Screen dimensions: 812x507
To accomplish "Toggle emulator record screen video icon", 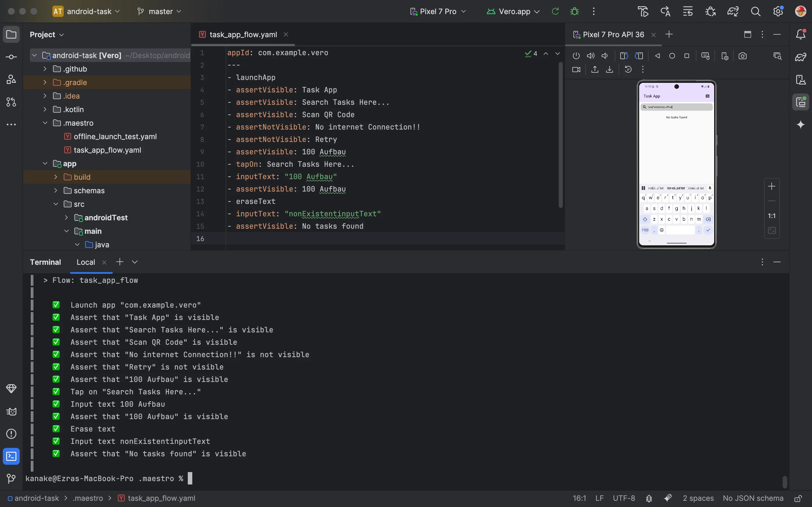I will pos(576,69).
